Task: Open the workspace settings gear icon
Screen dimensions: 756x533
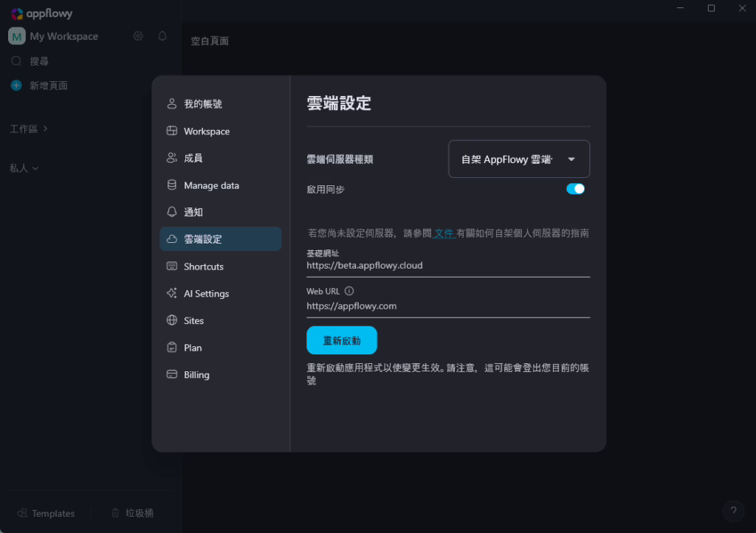Action: 138,36
